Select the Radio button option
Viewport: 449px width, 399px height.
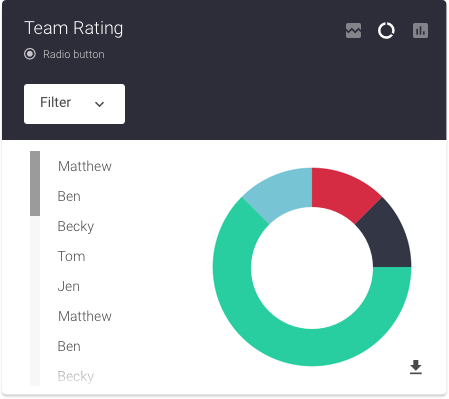point(30,54)
